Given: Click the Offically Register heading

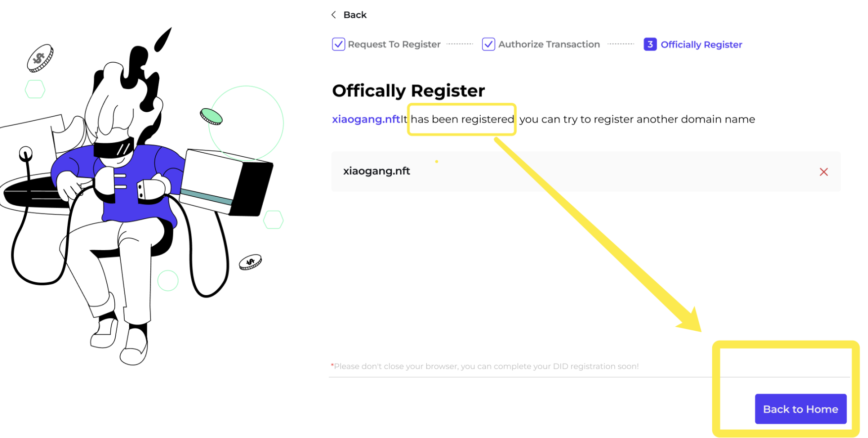Looking at the screenshot, I should pos(409,91).
